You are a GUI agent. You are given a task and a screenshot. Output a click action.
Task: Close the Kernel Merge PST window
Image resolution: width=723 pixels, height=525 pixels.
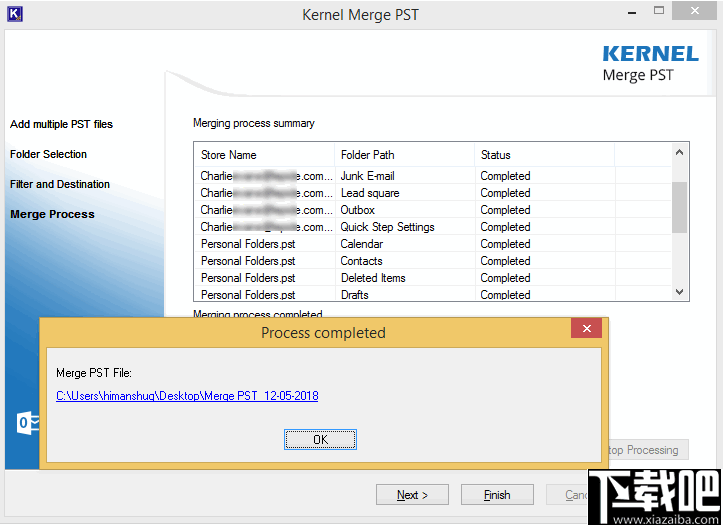tap(694, 11)
